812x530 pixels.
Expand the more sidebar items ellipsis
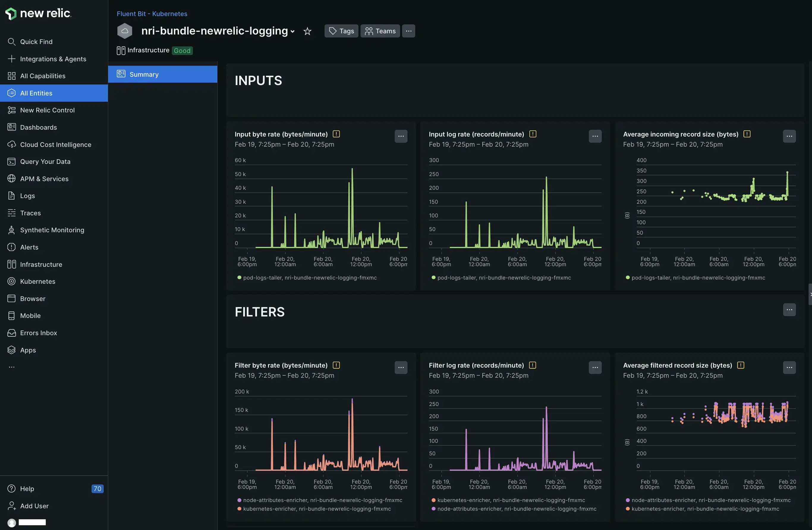[x=12, y=367]
